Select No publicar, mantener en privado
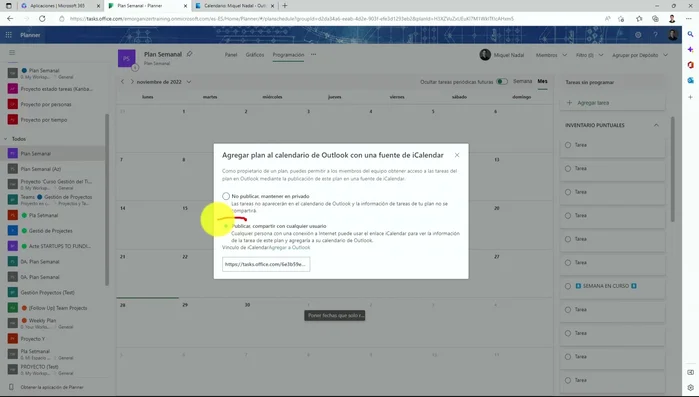The height and width of the screenshot is (397, 699). click(226, 196)
